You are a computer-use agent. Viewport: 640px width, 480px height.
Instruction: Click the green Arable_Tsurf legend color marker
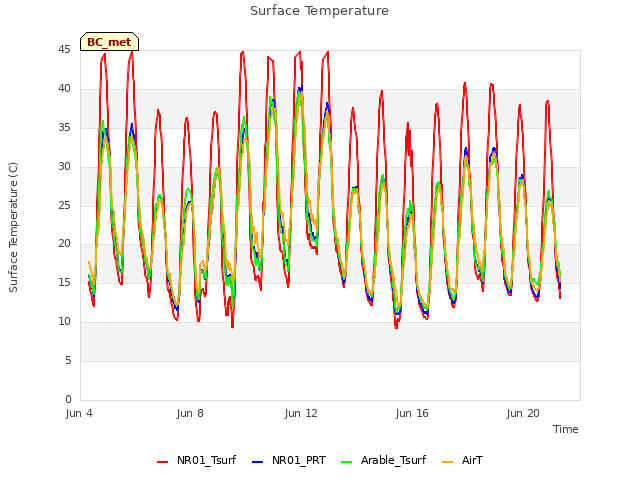347,461
